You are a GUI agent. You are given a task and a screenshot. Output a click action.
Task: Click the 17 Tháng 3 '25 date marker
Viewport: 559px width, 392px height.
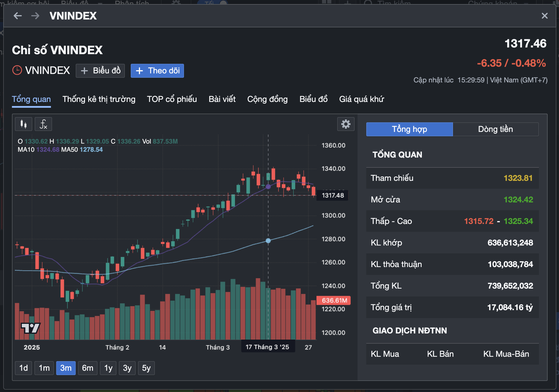point(268,347)
